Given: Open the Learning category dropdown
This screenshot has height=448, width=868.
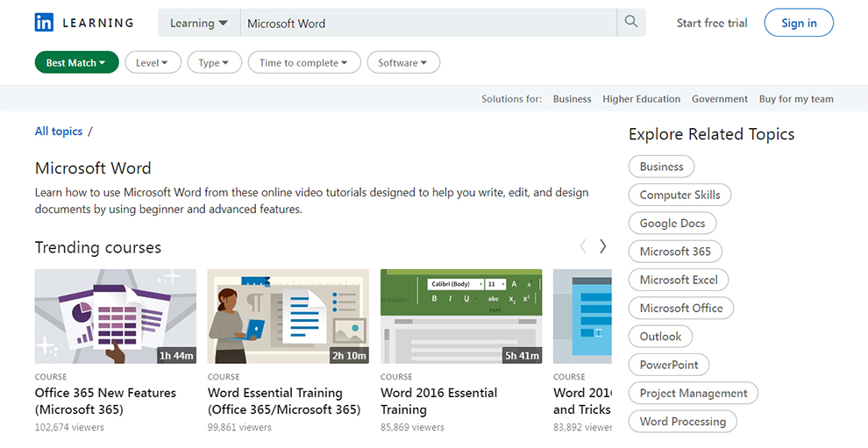Looking at the screenshot, I should pos(199,23).
